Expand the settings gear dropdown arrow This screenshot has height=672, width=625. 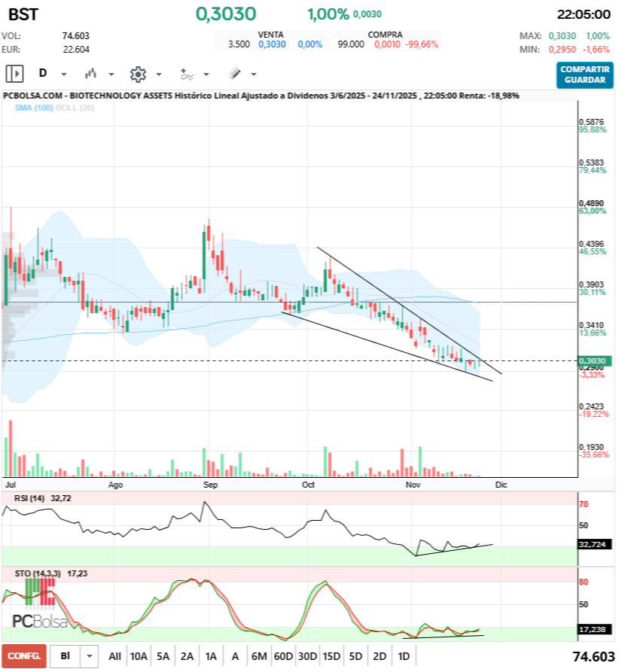159,74
